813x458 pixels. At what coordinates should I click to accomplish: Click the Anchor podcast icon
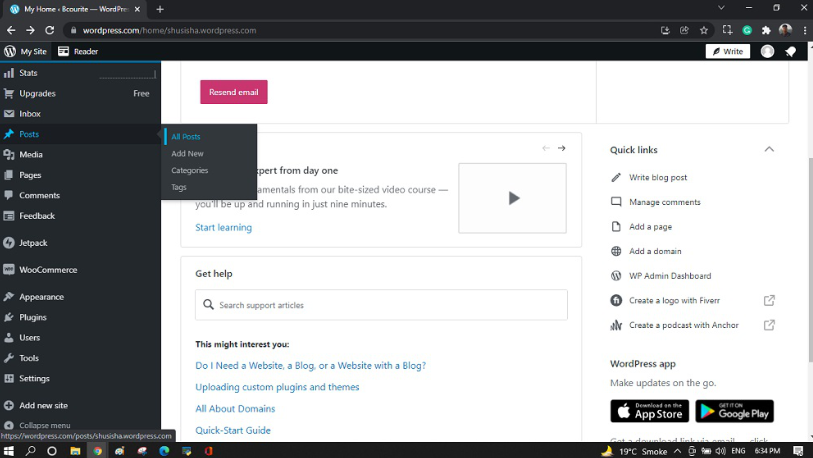[616, 325]
